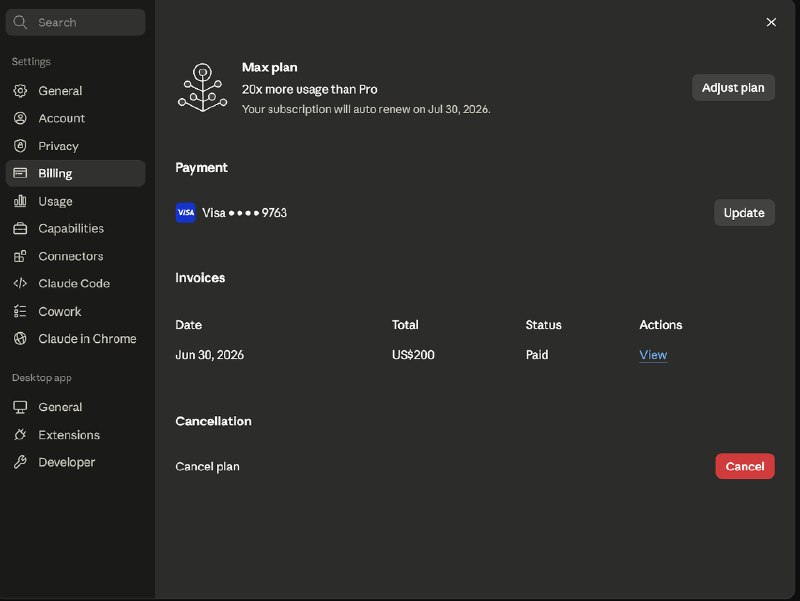Click the Visa card logo
This screenshot has height=601, width=800.
[186, 212]
